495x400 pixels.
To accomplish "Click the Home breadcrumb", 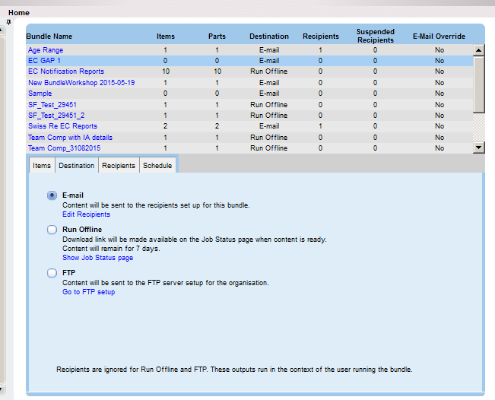I will tap(19, 13).
